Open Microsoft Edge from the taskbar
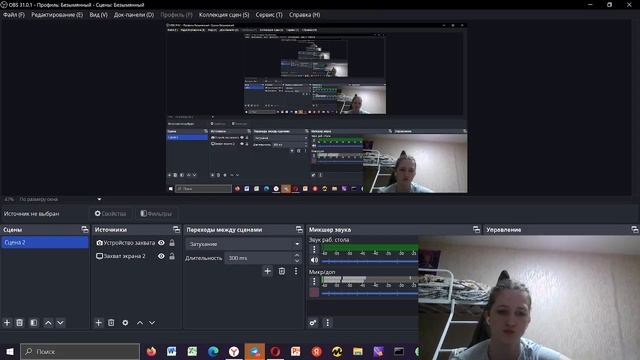 213,351
